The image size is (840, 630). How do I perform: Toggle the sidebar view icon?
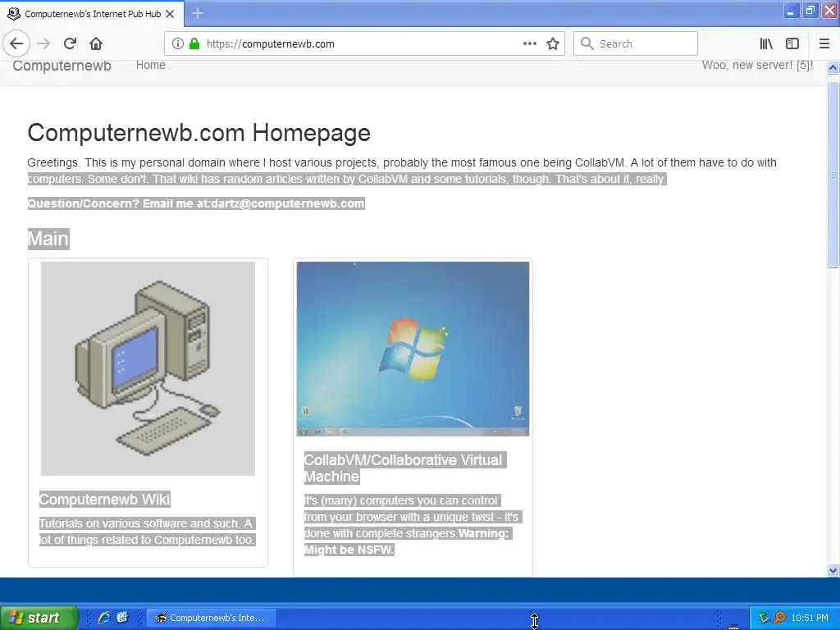(x=792, y=44)
